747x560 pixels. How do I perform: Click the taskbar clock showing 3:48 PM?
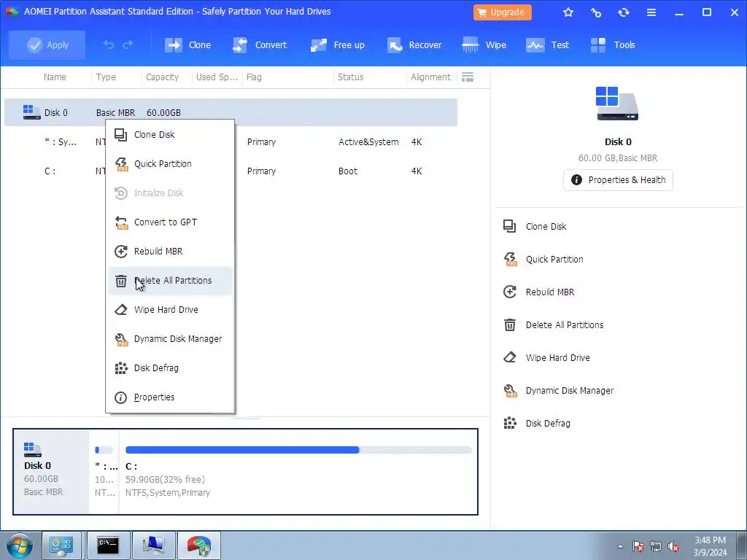tap(710, 546)
